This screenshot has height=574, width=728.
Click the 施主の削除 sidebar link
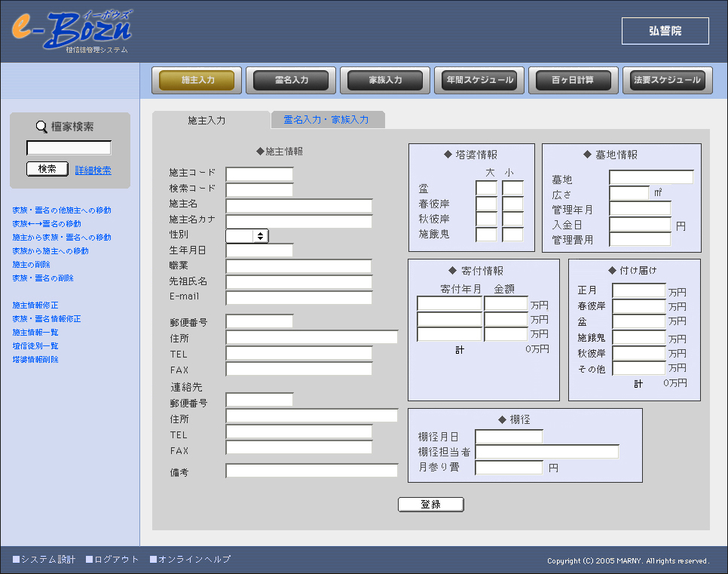[32, 265]
